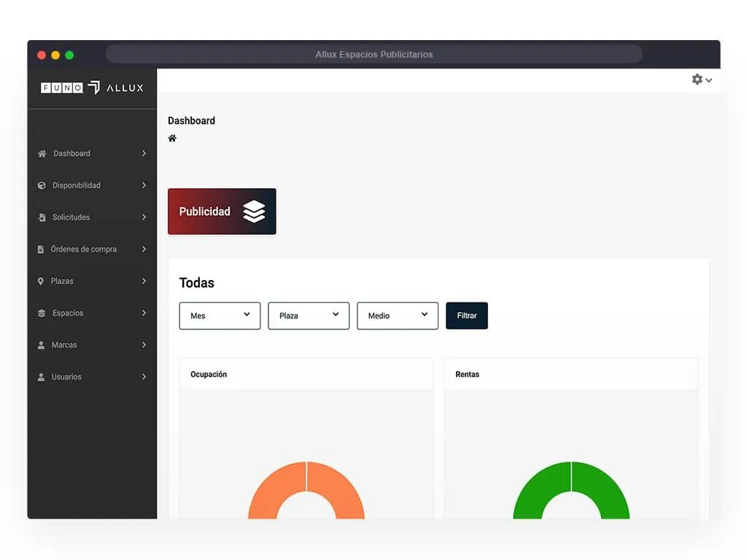The width and height of the screenshot is (747, 560).
Task: Click the Órdenes de compra file icon
Action: coord(41,249)
